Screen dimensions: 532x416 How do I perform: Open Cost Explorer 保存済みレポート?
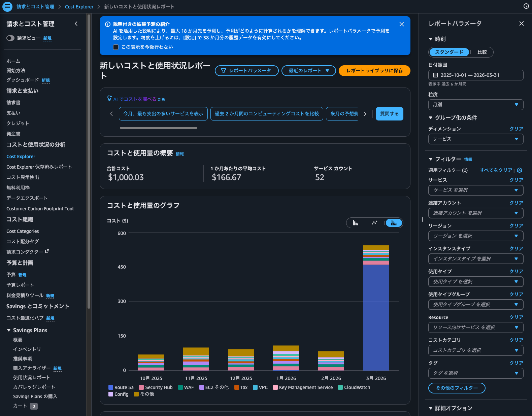point(39,167)
